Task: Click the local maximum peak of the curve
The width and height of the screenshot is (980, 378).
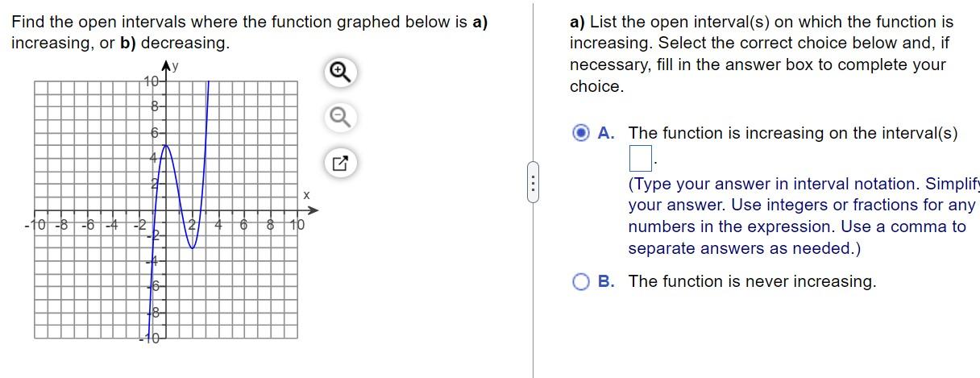Action: tap(166, 146)
